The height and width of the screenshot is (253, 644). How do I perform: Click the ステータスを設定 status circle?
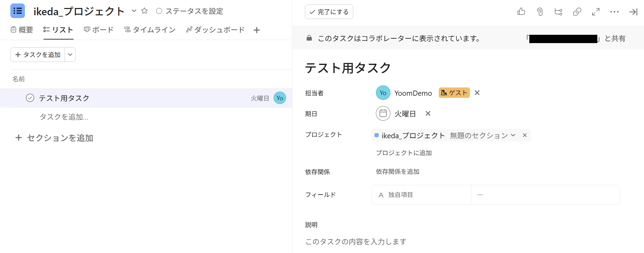click(x=159, y=11)
